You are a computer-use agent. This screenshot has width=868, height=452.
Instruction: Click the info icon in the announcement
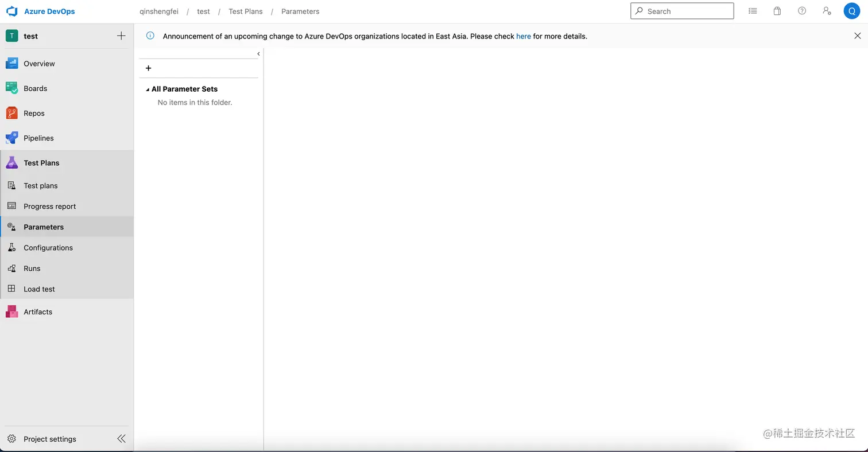click(x=150, y=36)
